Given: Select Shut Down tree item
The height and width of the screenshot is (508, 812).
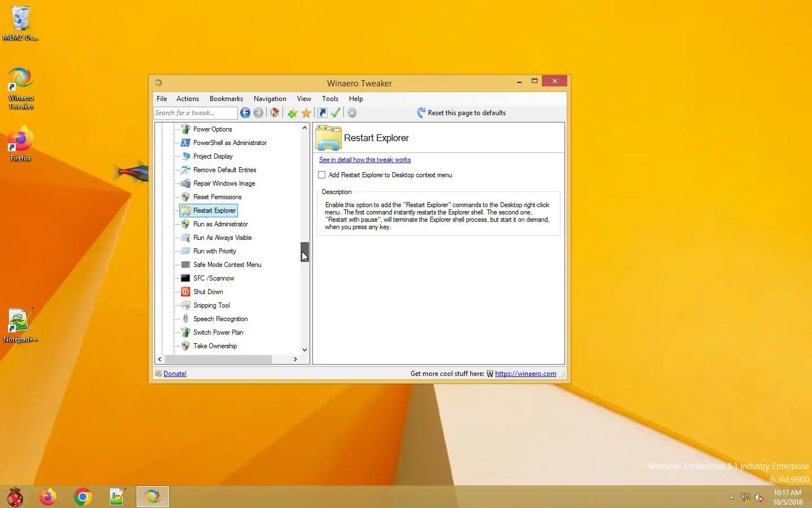Looking at the screenshot, I should (x=208, y=292).
